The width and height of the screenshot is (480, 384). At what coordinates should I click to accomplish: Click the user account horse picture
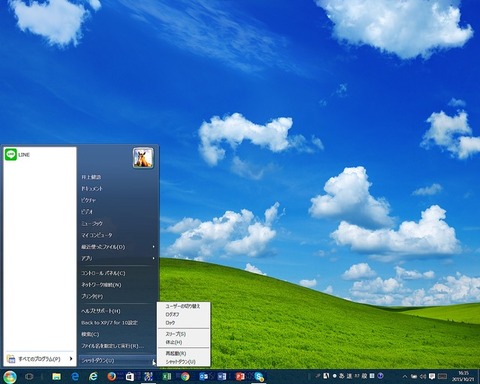[143, 158]
